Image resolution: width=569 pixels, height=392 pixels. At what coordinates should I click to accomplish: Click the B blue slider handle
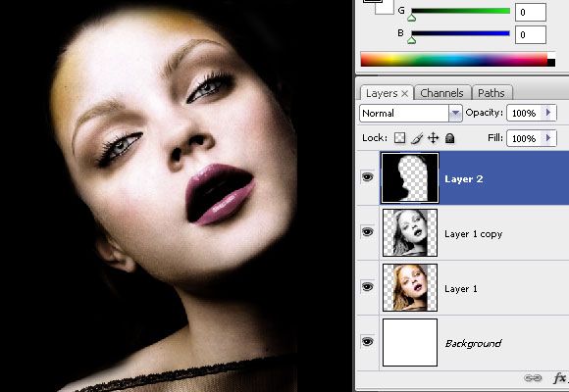(x=411, y=40)
